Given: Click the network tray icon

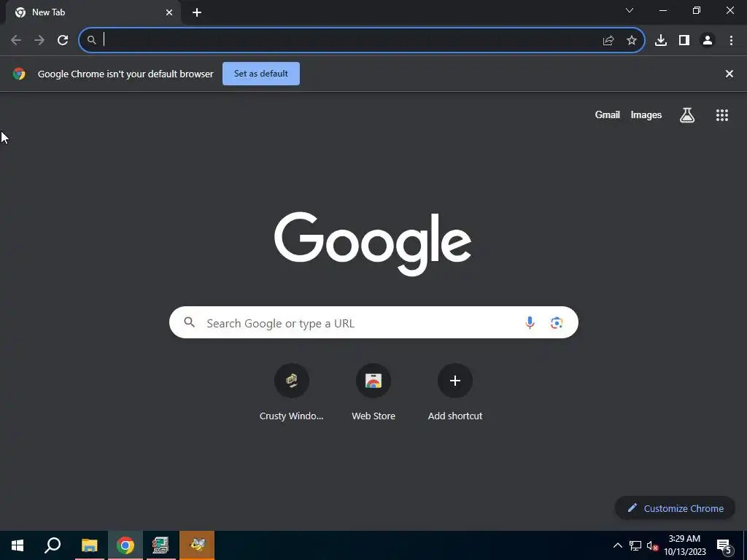Looking at the screenshot, I should point(635,545).
